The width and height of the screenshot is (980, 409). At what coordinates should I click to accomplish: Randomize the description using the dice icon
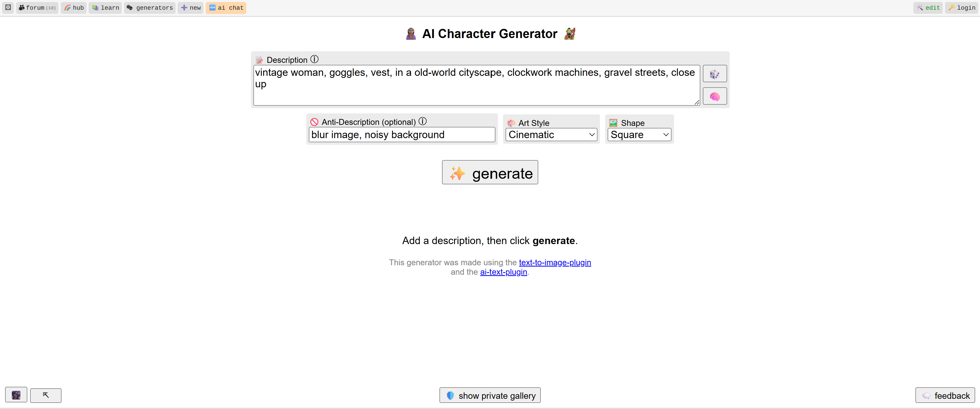[715, 74]
